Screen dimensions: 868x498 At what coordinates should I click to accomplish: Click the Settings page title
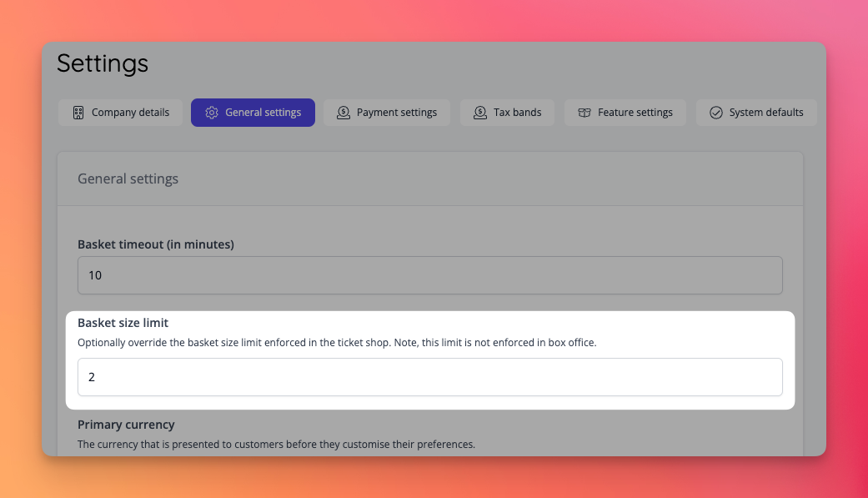[x=103, y=63]
